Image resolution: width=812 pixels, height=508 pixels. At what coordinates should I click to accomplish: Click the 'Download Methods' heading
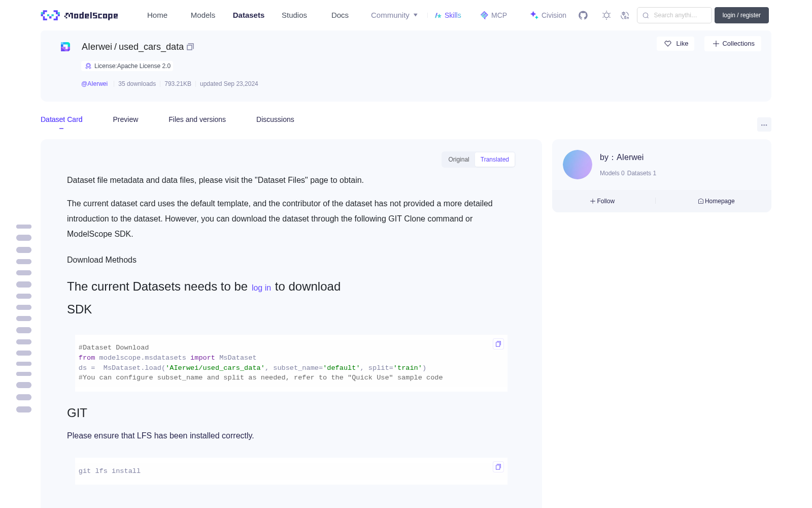[x=101, y=260]
